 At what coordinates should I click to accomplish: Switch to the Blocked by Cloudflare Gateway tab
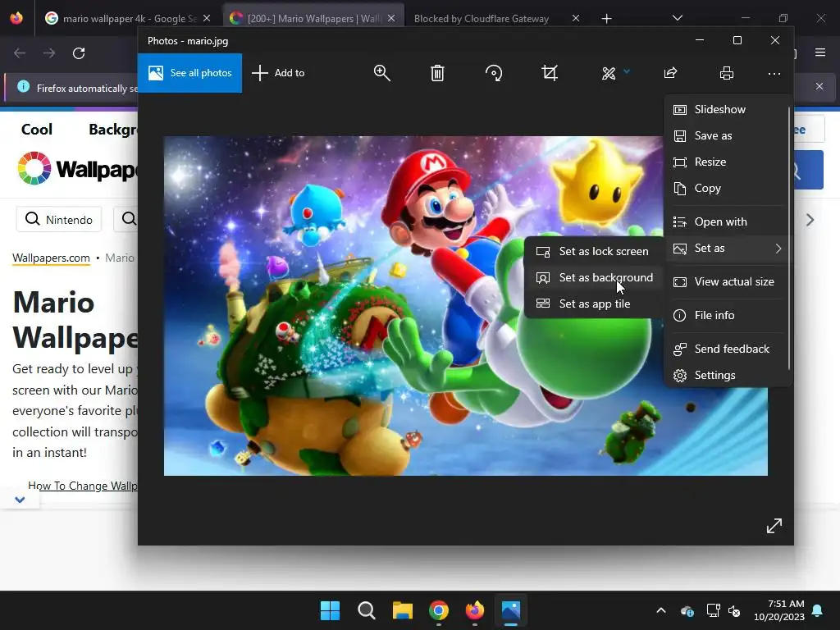(481, 19)
